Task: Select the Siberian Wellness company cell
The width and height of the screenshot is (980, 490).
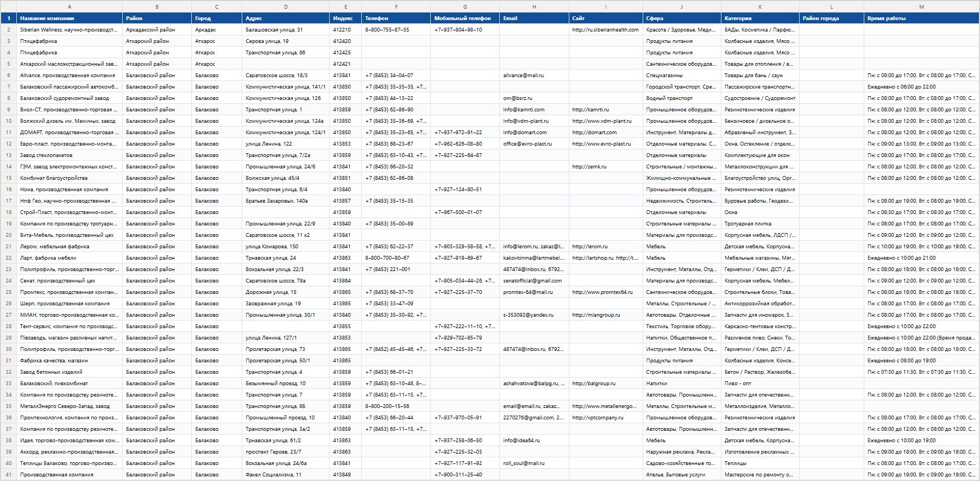Action: click(70, 30)
